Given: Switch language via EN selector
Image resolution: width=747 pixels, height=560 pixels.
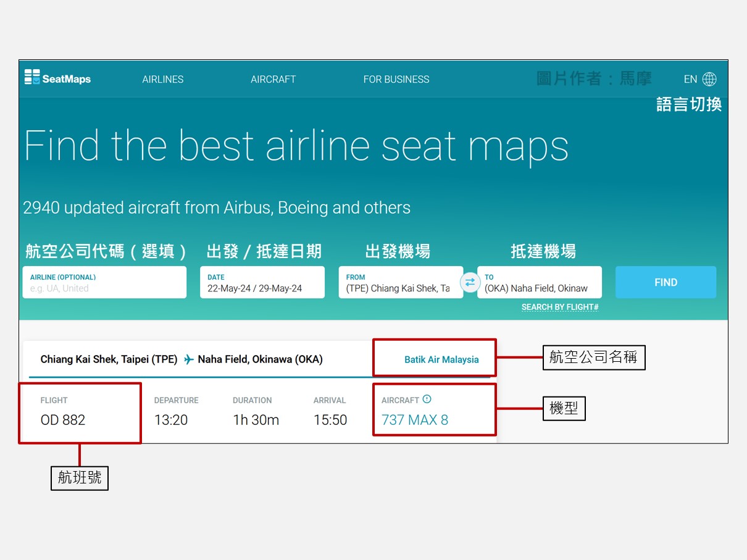Looking at the screenshot, I should coord(690,79).
